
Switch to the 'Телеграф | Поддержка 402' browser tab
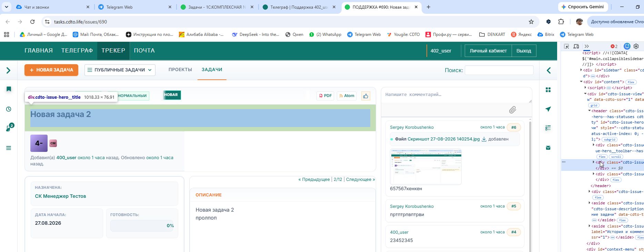(299, 7)
